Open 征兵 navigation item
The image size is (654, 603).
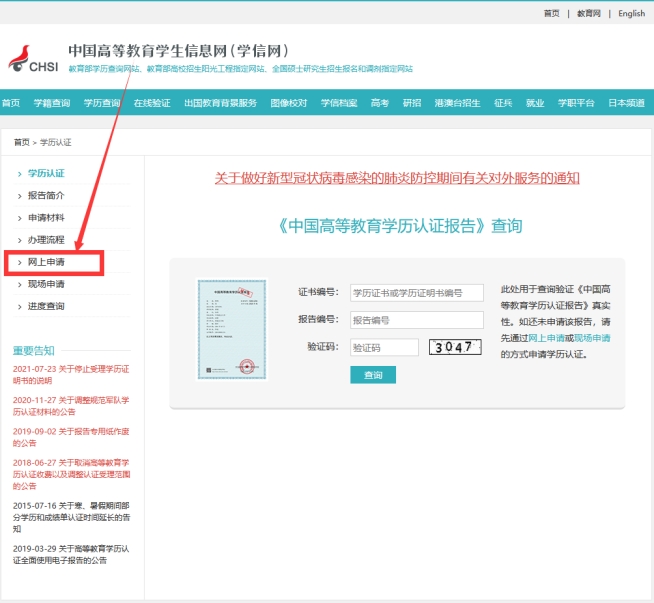503,103
